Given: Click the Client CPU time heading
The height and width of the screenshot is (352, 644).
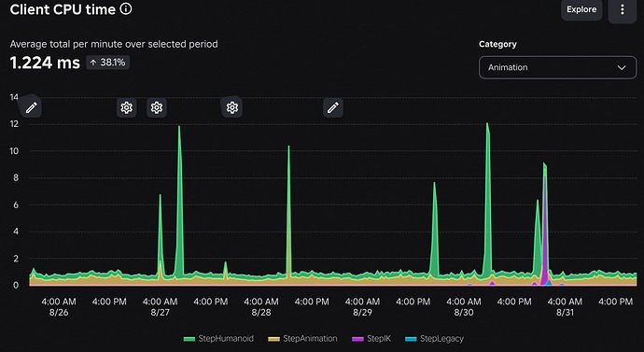Looking at the screenshot, I should pos(63,9).
